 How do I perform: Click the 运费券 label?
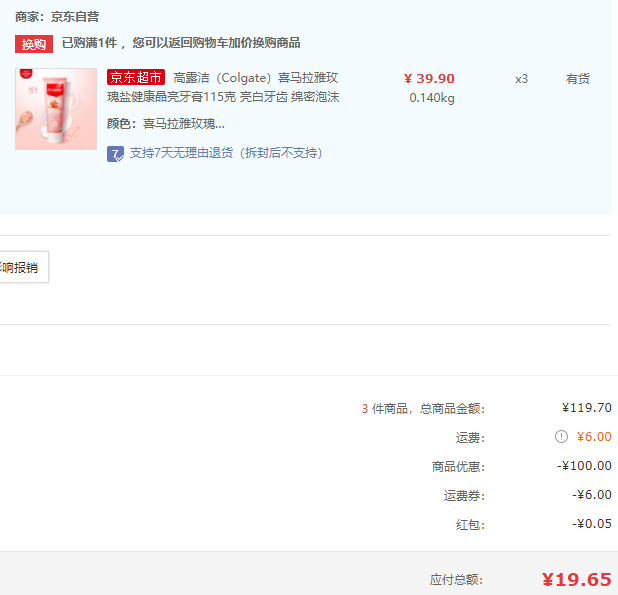[x=464, y=495]
